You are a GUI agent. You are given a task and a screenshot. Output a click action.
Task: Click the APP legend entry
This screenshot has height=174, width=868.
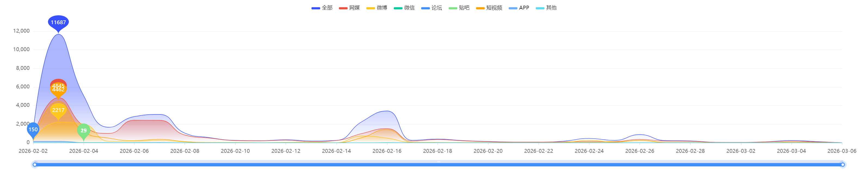[x=519, y=8]
